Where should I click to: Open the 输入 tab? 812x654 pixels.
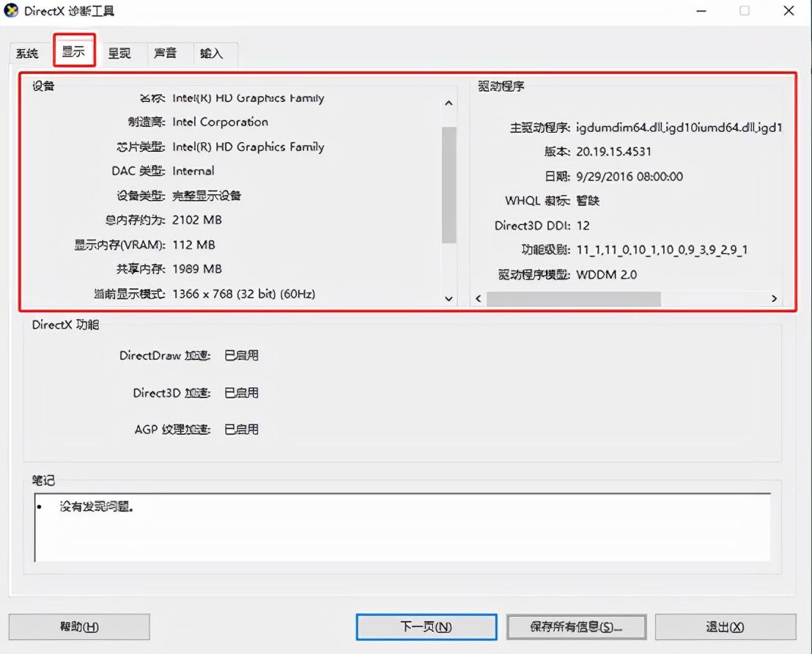pos(212,53)
